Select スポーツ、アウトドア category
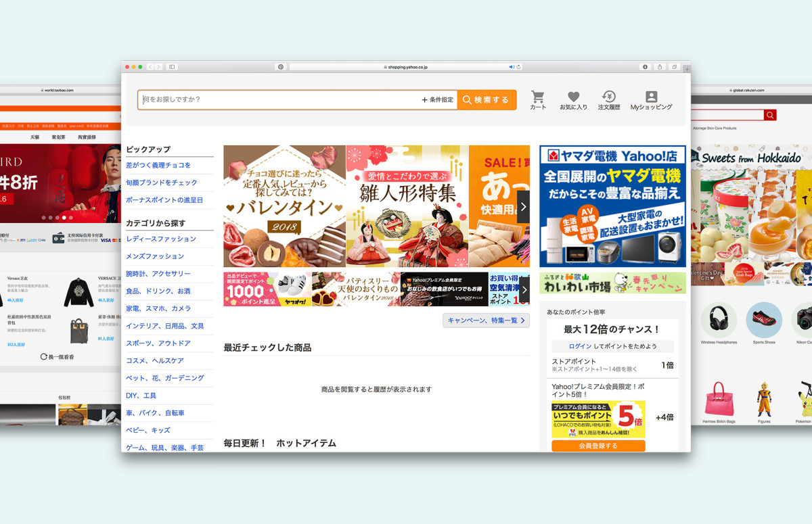 click(x=158, y=343)
